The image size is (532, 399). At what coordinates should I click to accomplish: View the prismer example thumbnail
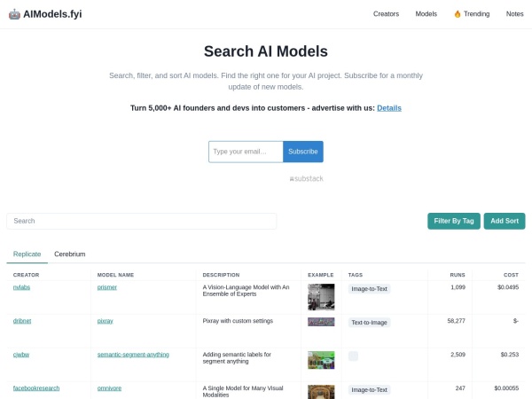pyautogui.click(x=320, y=295)
